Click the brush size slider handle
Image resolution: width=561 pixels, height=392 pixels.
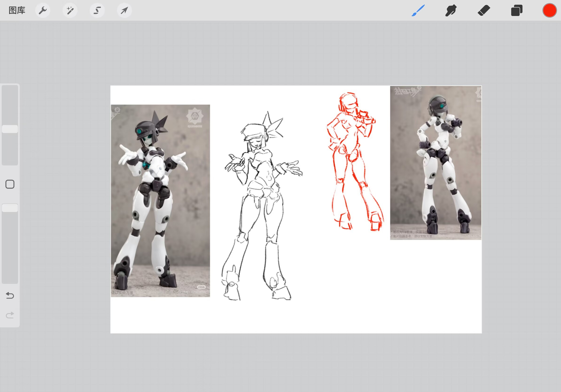10,129
